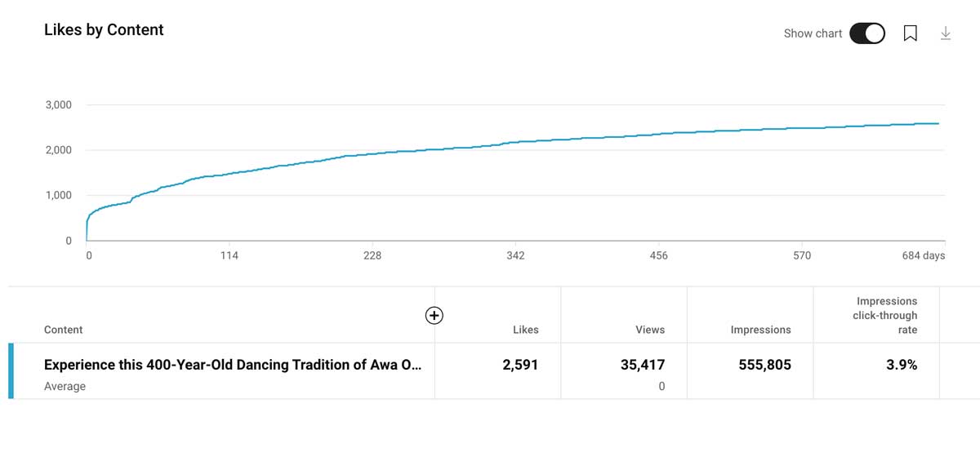Click the 3.9% click-through rate value
The height and width of the screenshot is (457, 980).
pyautogui.click(x=902, y=365)
